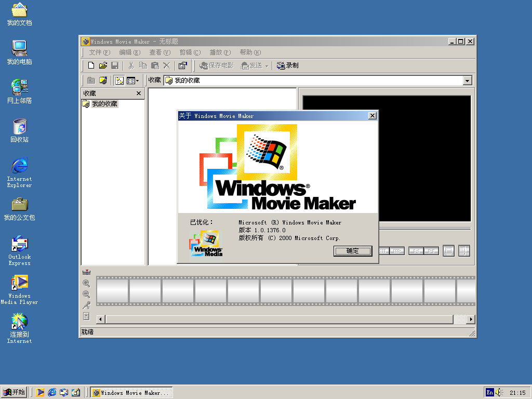The image size is (532, 399).
Task: Open the 我的文档 desktop icon
Action: [19, 14]
